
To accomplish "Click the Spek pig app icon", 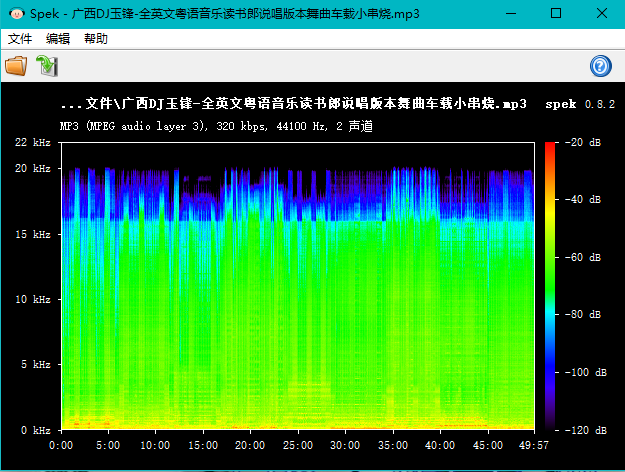I will pos(16,14).
